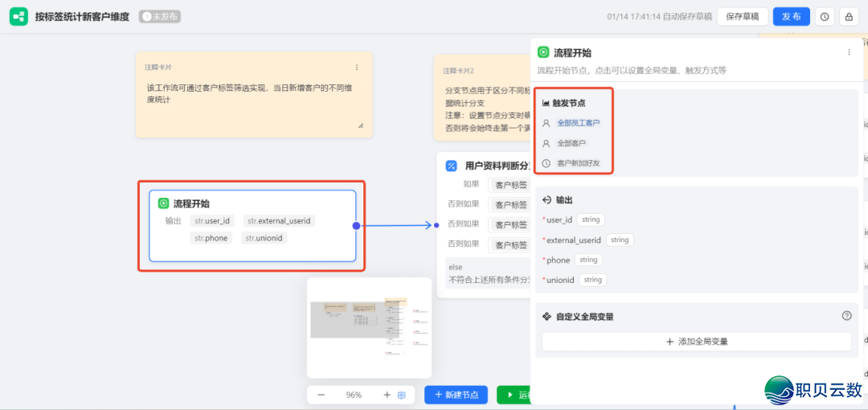Click the 保存草稿 button
Viewport: 868px width, 410px height.
click(x=743, y=17)
